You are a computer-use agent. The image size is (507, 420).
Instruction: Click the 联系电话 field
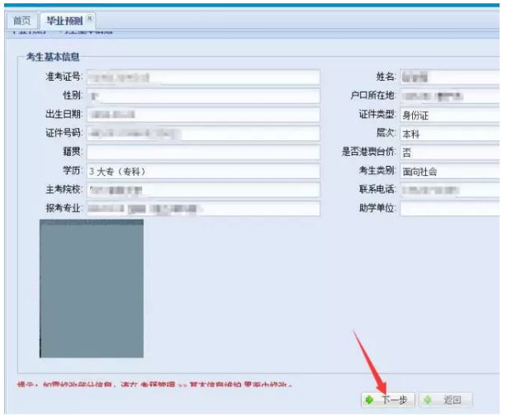coord(450,190)
